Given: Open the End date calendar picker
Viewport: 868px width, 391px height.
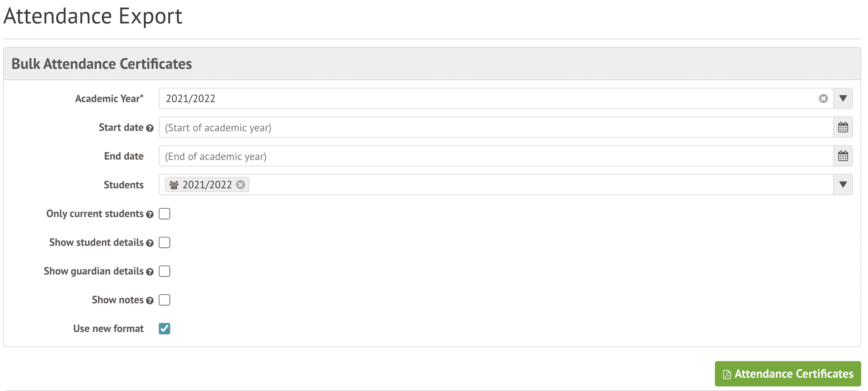Looking at the screenshot, I should click(x=843, y=156).
